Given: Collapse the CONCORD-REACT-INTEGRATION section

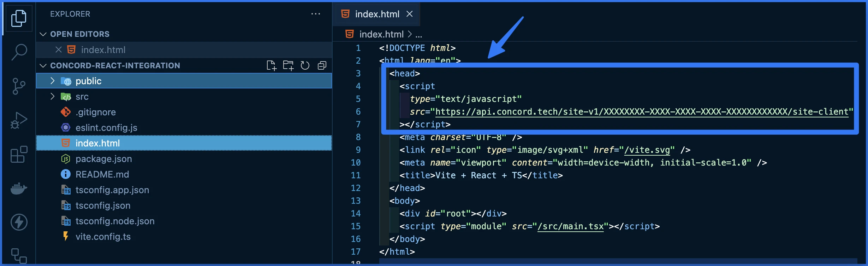Looking at the screenshot, I should (x=43, y=65).
